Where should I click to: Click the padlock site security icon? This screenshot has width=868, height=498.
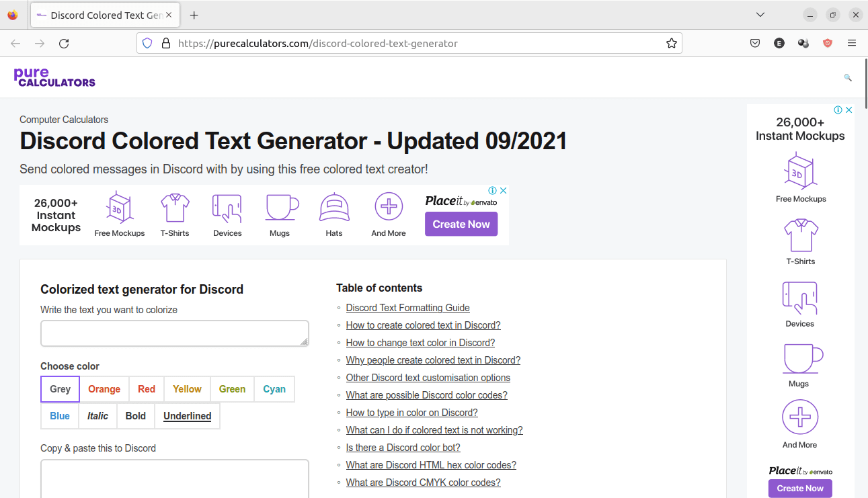[166, 43]
